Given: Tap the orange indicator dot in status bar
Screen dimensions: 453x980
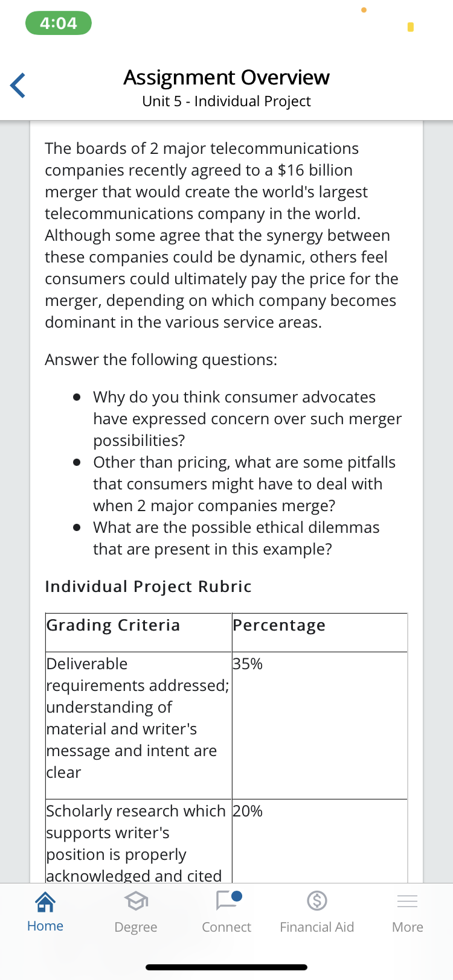Looking at the screenshot, I should pyautogui.click(x=364, y=10).
